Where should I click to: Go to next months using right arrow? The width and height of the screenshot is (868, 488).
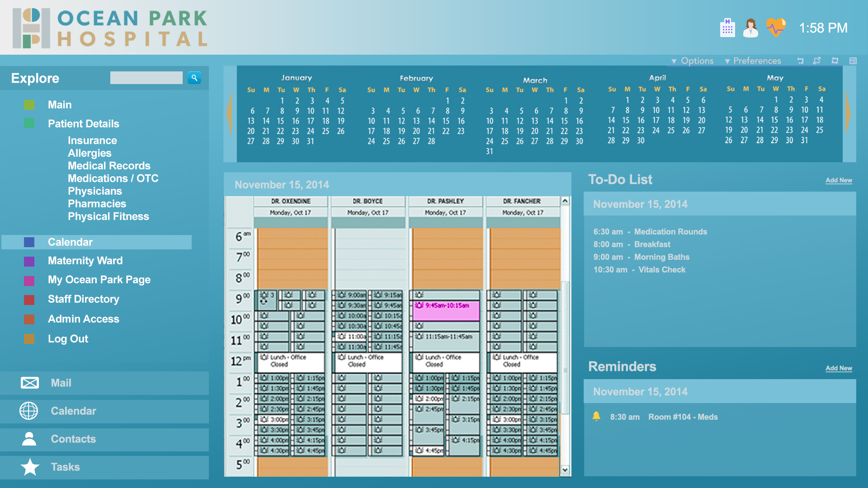[x=848, y=113]
